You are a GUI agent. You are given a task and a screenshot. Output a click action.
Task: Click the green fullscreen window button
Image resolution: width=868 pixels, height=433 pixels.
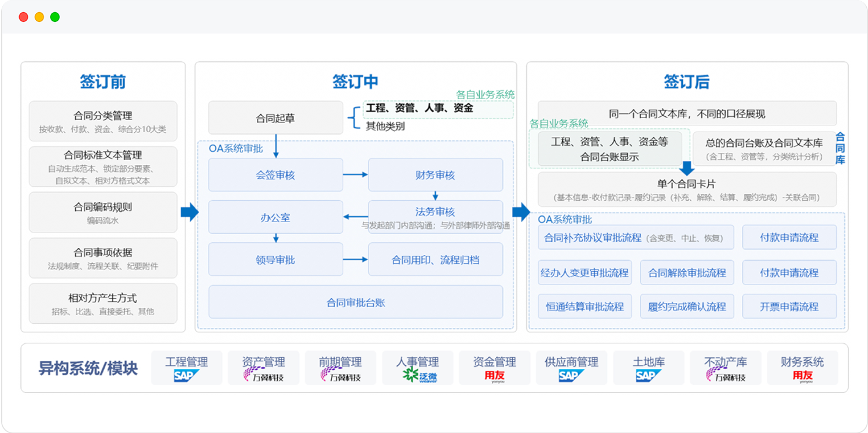point(55,17)
